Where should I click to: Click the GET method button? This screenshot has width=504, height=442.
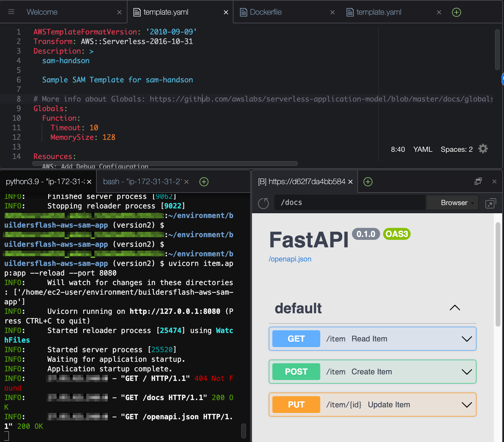point(296,339)
